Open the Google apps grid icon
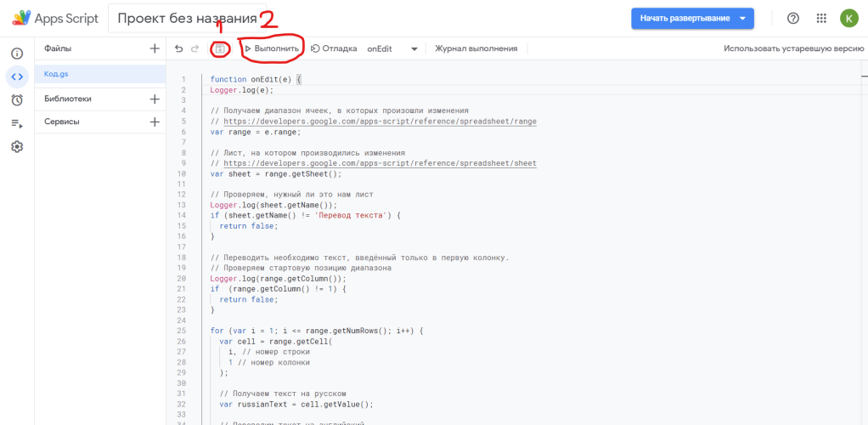The image size is (868, 425). tap(820, 19)
